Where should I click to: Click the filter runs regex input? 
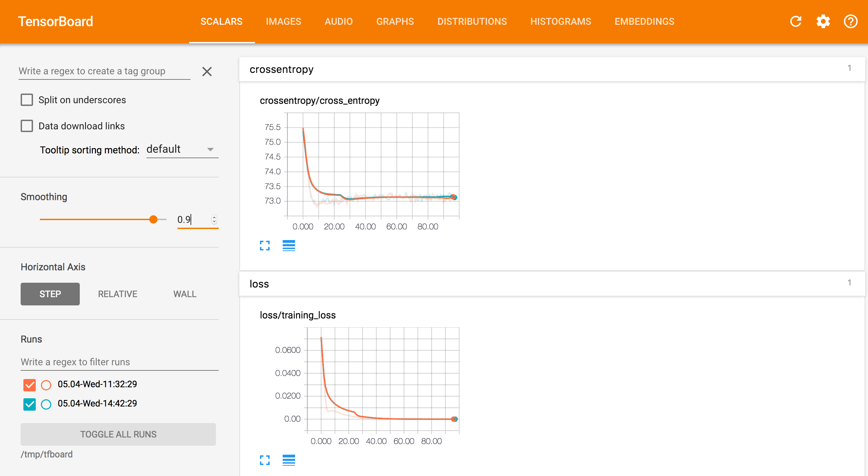[x=120, y=362]
